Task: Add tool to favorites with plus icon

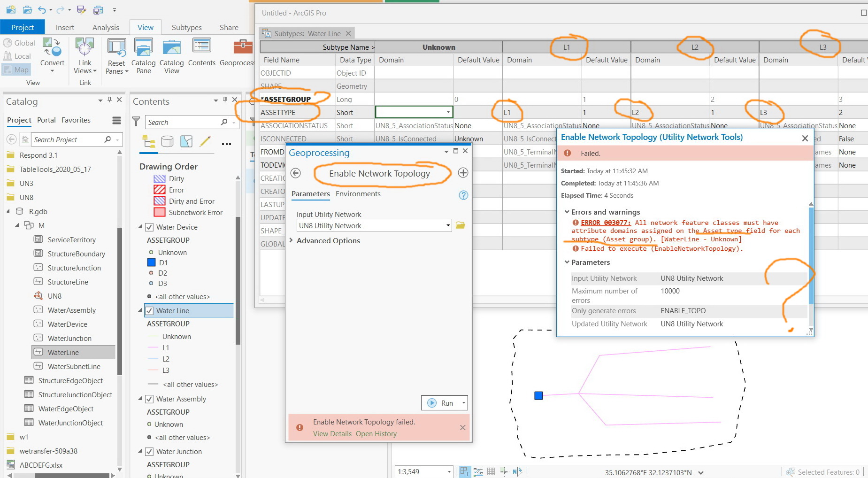Action: pos(463,173)
